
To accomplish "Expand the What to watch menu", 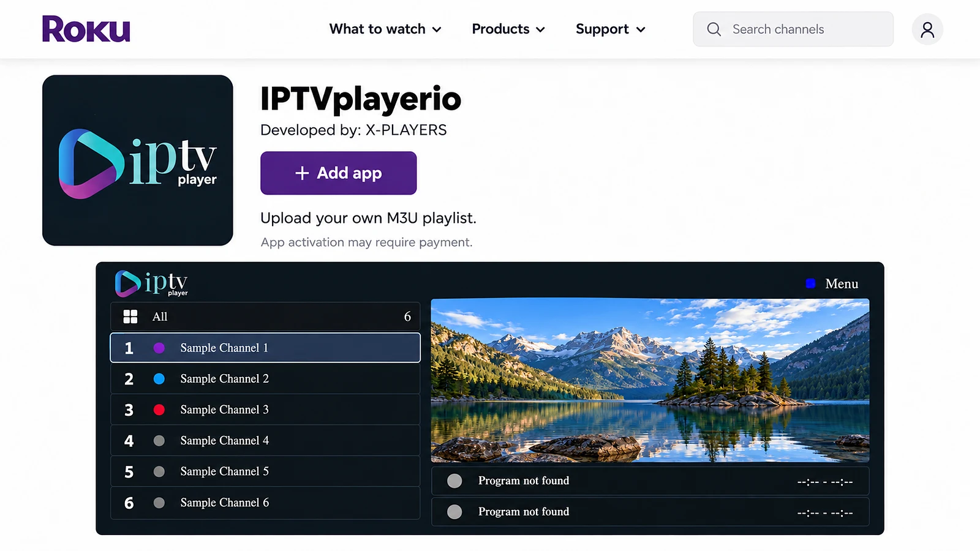I will [385, 29].
